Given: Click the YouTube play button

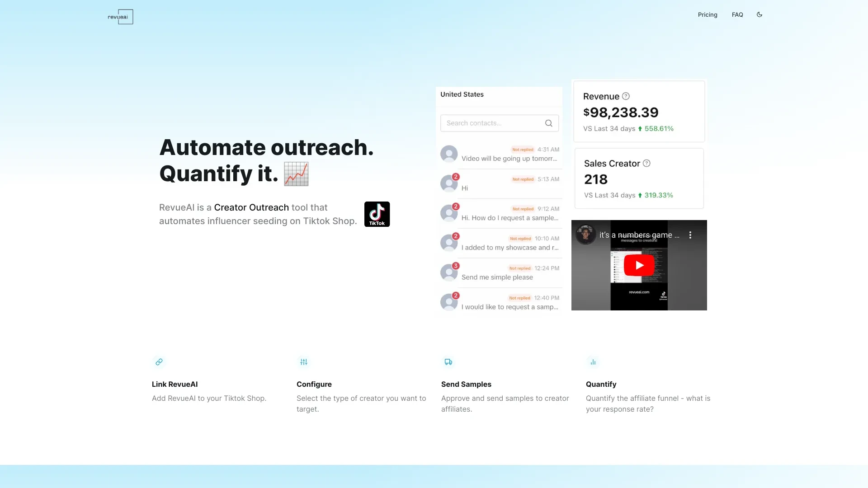Looking at the screenshot, I should 638,264.
